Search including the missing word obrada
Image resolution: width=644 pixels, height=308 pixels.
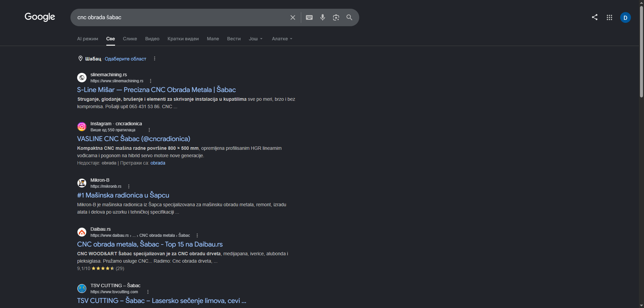(158, 163)
